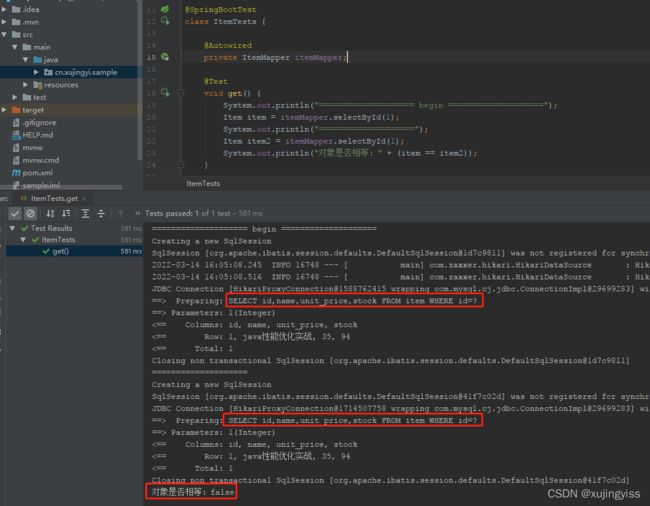Click the run class gutter icon beside ItemTests
The height and width of the screenshot is (506, 650).
pos(165,20)
